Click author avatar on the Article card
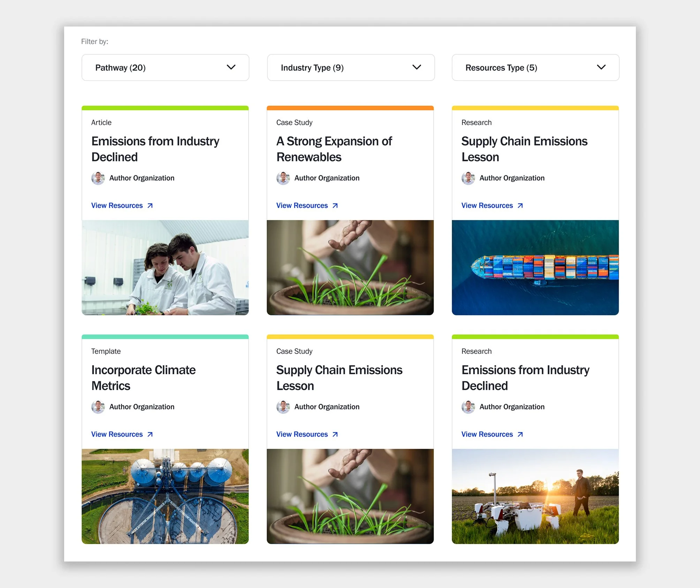700x588 pixels. point(98,178)
